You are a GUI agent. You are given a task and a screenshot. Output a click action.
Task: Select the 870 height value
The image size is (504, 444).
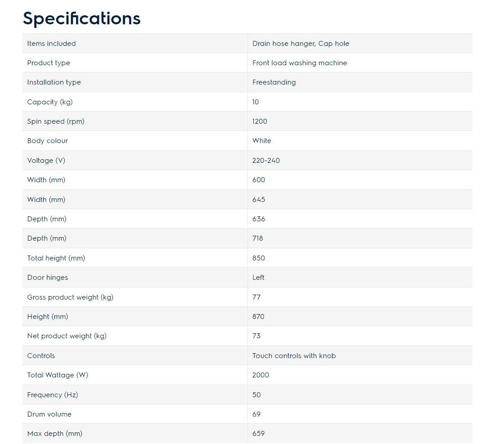pos(258,317)
